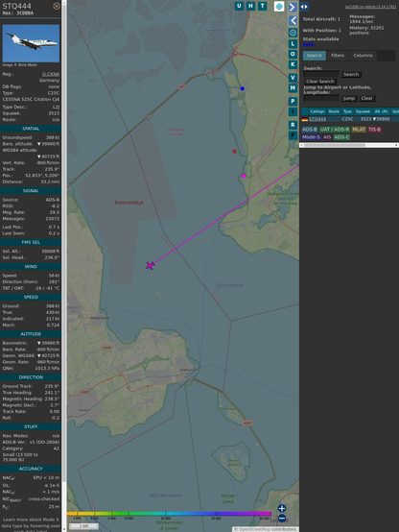
Task: Click the R map sidebar button
Action: (x=293, y=125)
